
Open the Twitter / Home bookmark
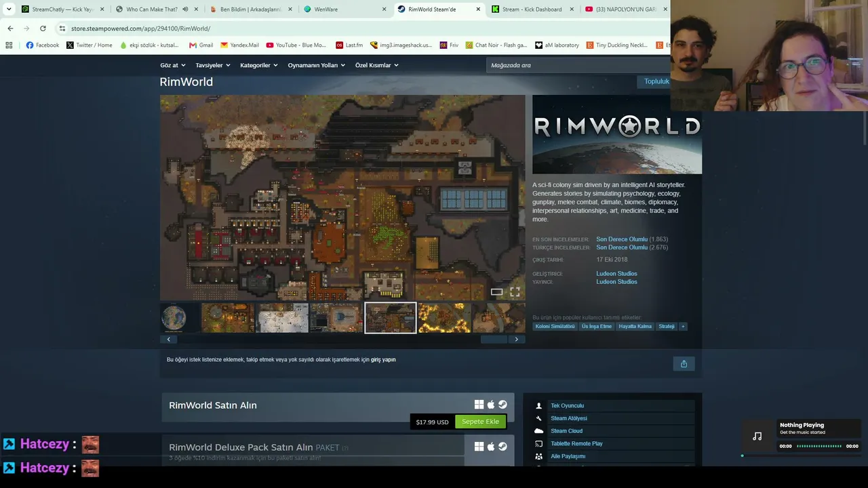[90, 45]
